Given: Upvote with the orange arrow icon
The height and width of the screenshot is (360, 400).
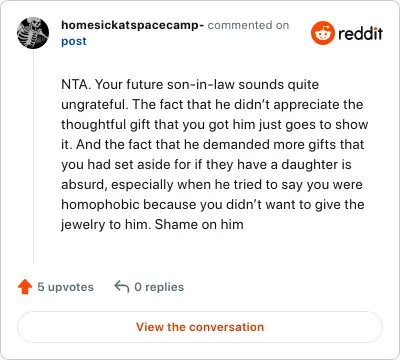Looking at the screenshot, I should pos(25,287).
